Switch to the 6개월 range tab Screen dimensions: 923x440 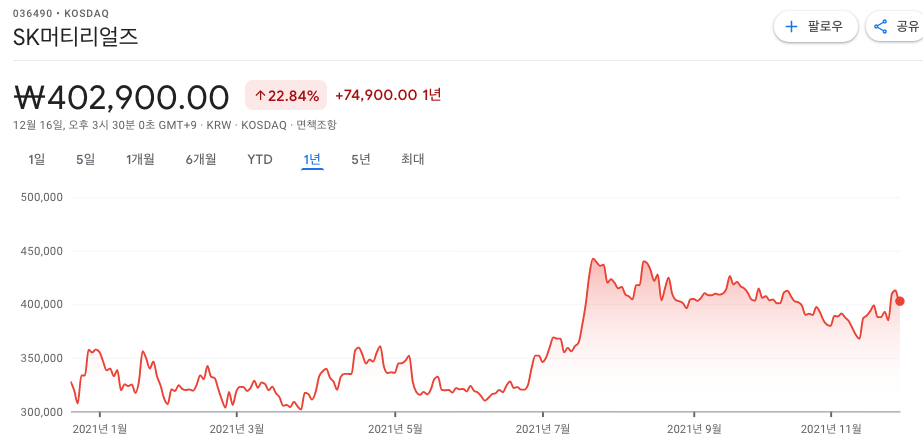(201, 159)
